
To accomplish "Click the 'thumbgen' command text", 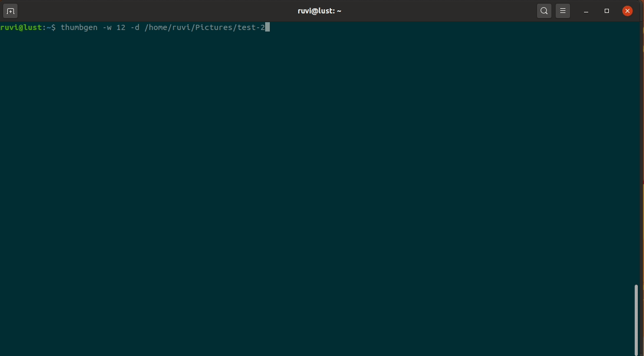I will click(x=79, y=27).
